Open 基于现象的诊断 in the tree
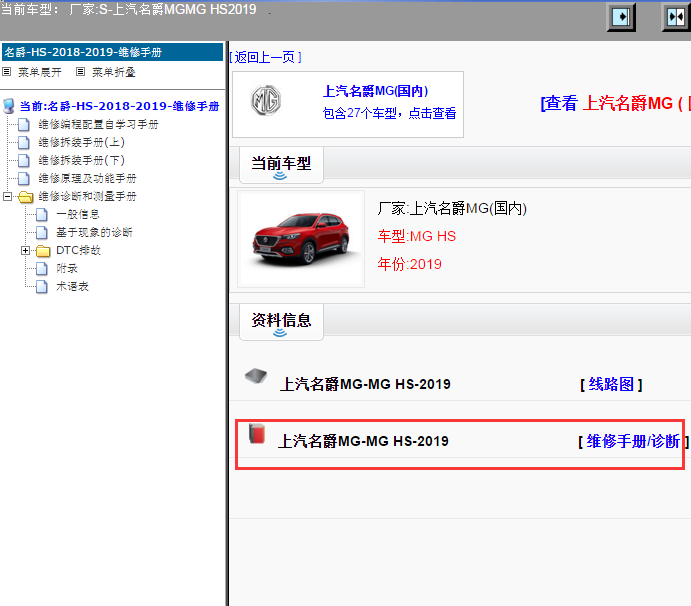This screenshot has height=606, width=691. [94, 233]
